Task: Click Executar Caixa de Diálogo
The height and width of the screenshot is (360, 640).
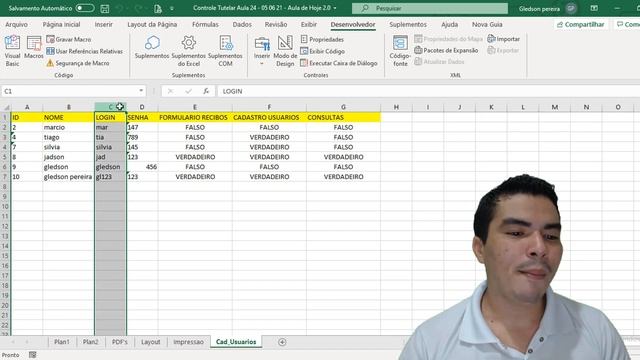Action: click(339, 63)
